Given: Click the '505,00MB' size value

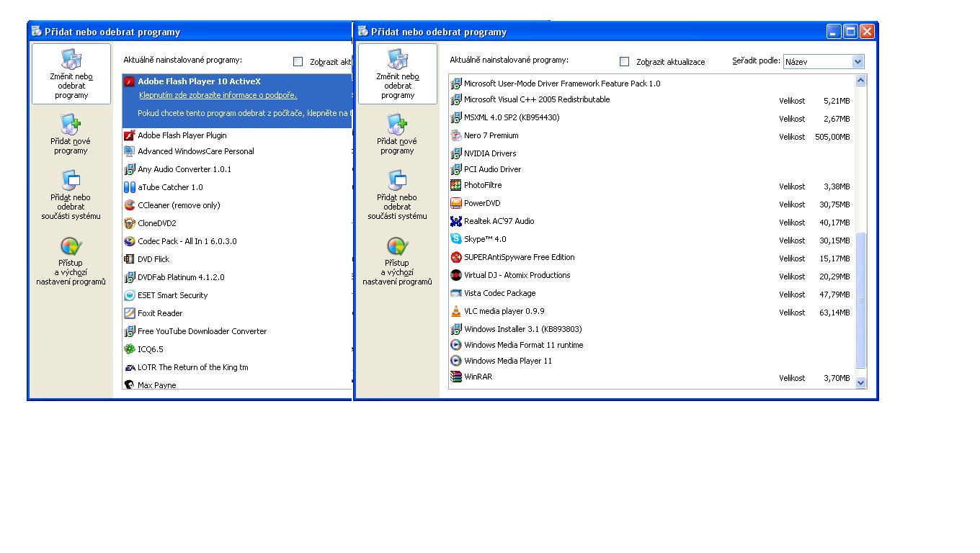Looking at the screenshot, I should pyautogui.click(x=832, y=137).
